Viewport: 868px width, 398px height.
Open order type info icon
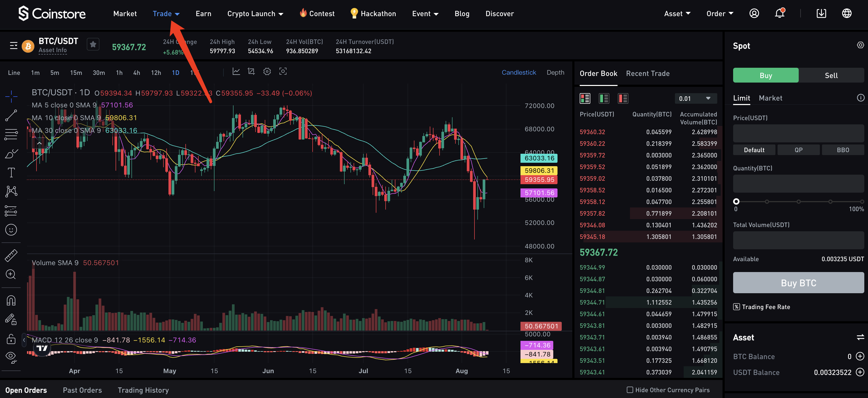pos(861,98)
